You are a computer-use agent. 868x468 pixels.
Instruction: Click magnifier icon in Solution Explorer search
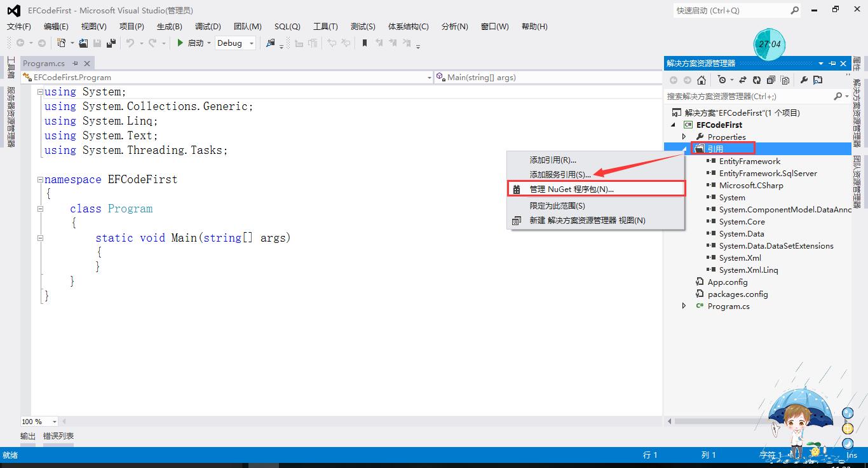point(837,96)
